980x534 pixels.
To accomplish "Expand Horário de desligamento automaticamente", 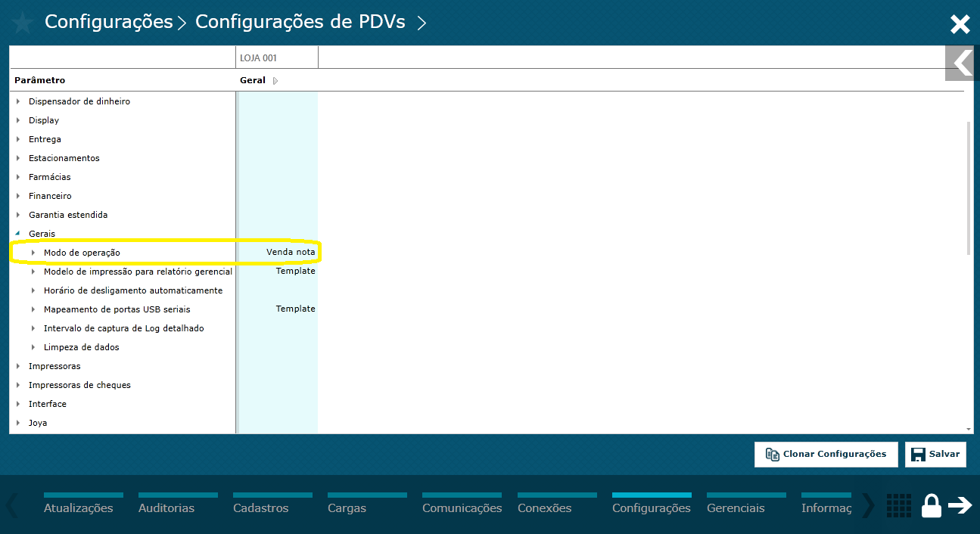I will (33, 290).
